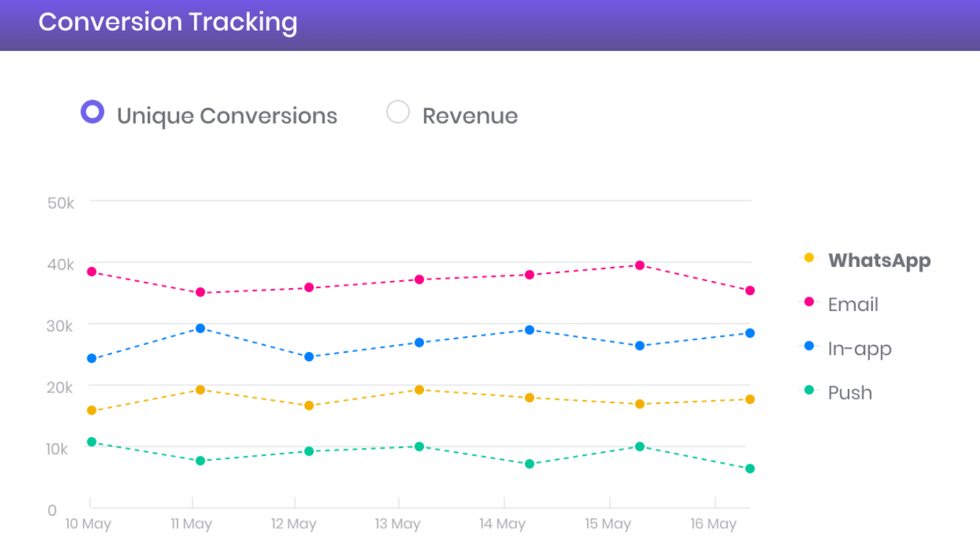980x538 pixels.
Task: Click the Revenue label text
Action: [x=470, y=115]
